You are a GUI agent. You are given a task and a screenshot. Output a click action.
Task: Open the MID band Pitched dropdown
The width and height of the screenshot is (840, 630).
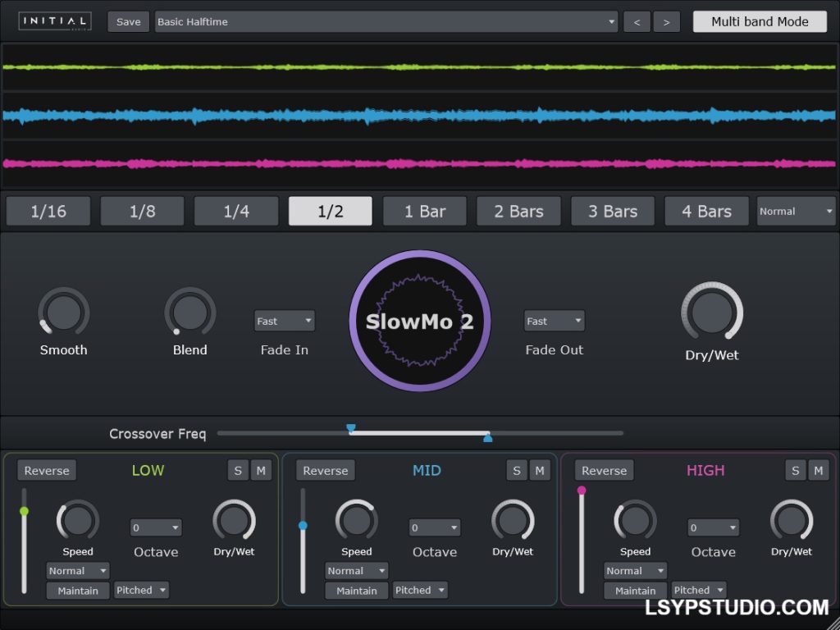point(420,590)
